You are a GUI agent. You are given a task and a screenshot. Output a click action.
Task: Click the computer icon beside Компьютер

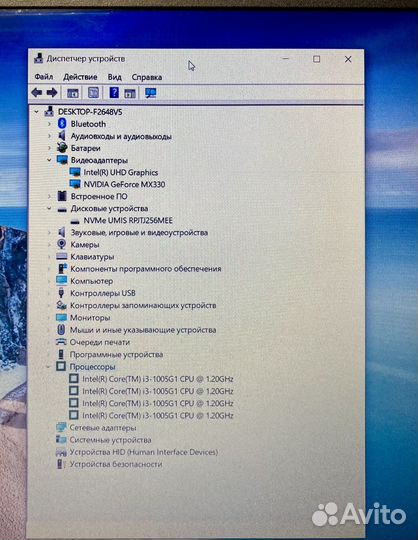click(62, 281)
